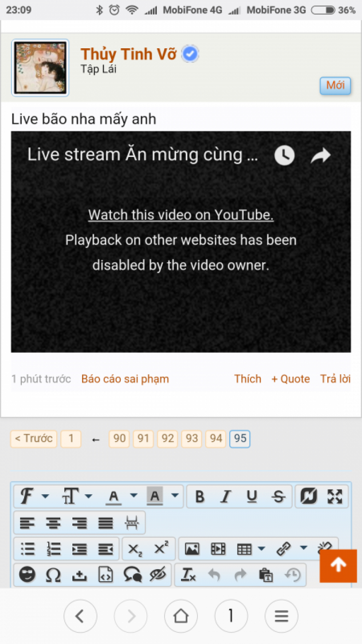This screenshot has width=362, height=644.
Task: Expand the font size dropdown arrow
Action: pos(88,496)
